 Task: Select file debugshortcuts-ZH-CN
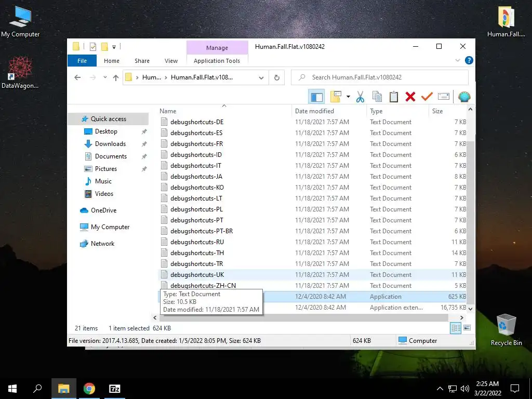pyautogui.click(x=203, y=285)
